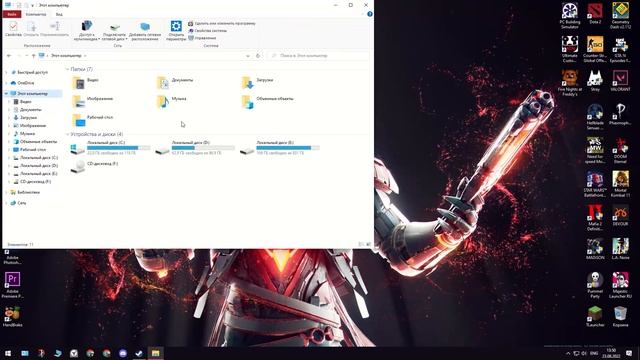640x360 pixels.
Task: Select Локальный диск (C:) drive tile
Action: click(x=110, y=147)
